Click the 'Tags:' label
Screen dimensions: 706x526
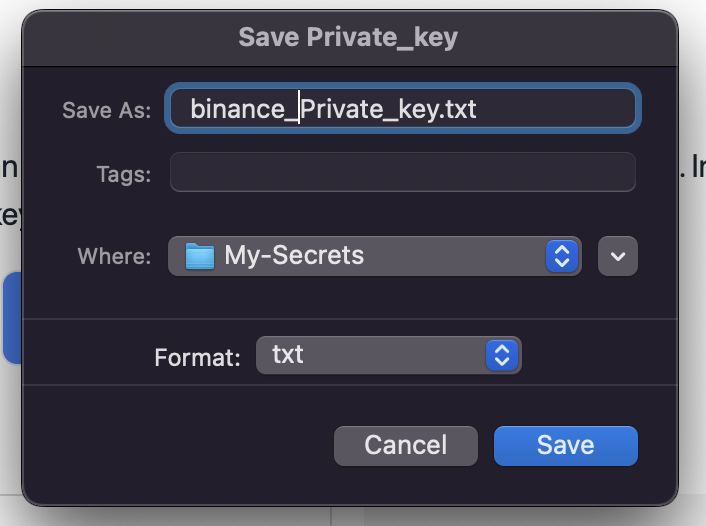click(x=124, y=174)
